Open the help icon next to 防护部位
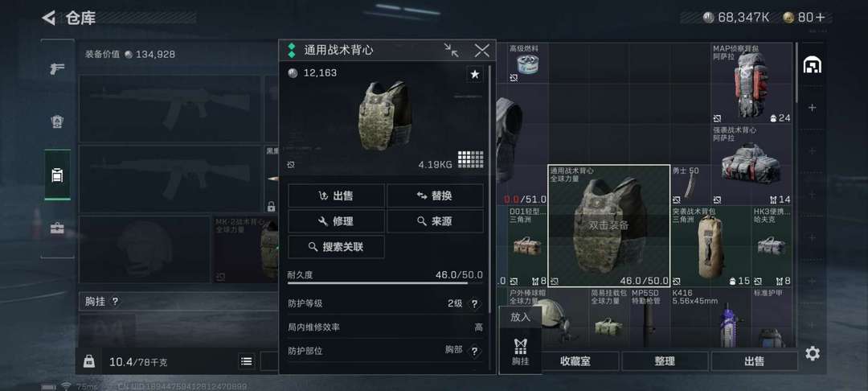The width and height of the screenshot is (868, 391). 474,351
